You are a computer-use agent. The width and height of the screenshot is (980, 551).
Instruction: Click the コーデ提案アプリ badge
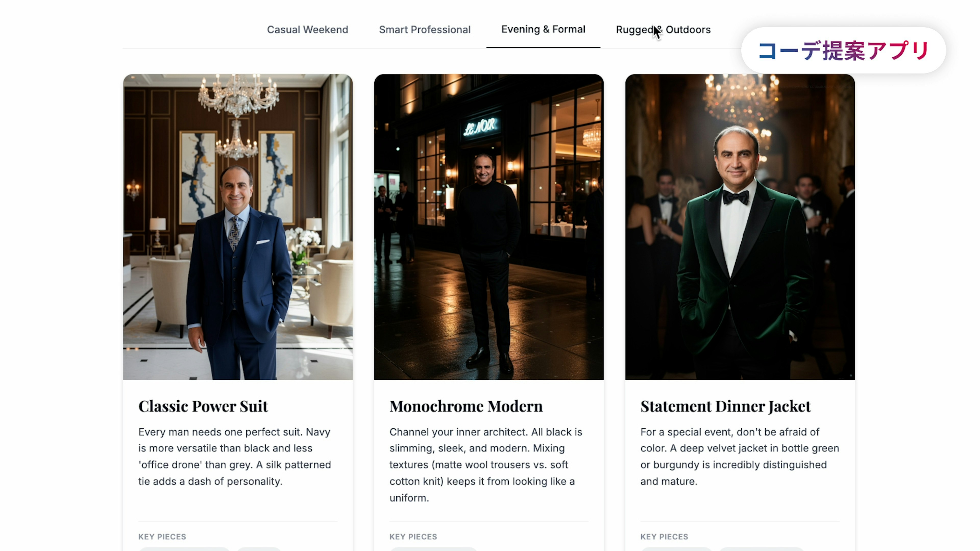(x=843, y=51)
